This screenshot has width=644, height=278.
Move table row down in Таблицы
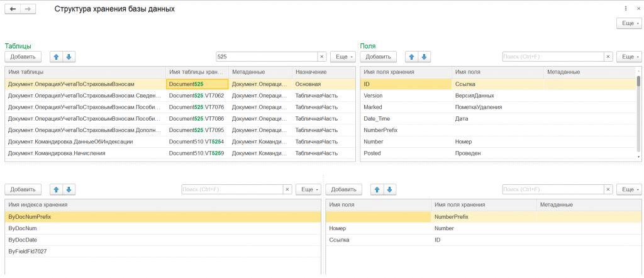click(69, 57)
